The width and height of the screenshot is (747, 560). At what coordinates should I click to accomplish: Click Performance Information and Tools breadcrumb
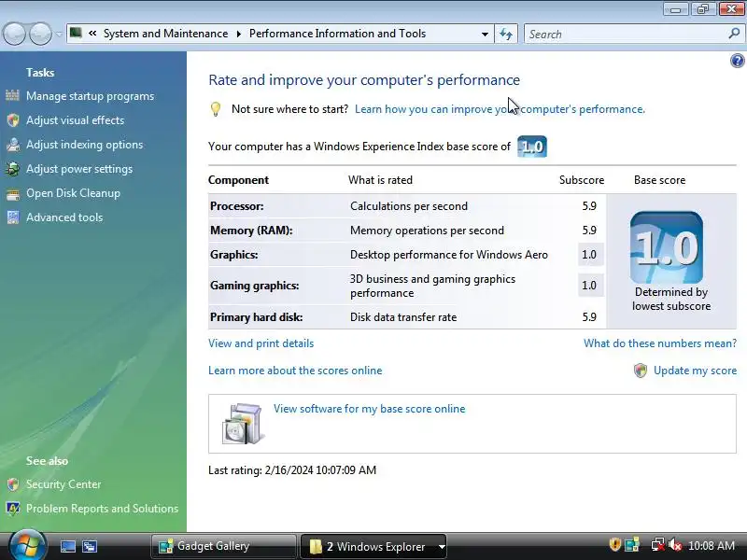337,34
